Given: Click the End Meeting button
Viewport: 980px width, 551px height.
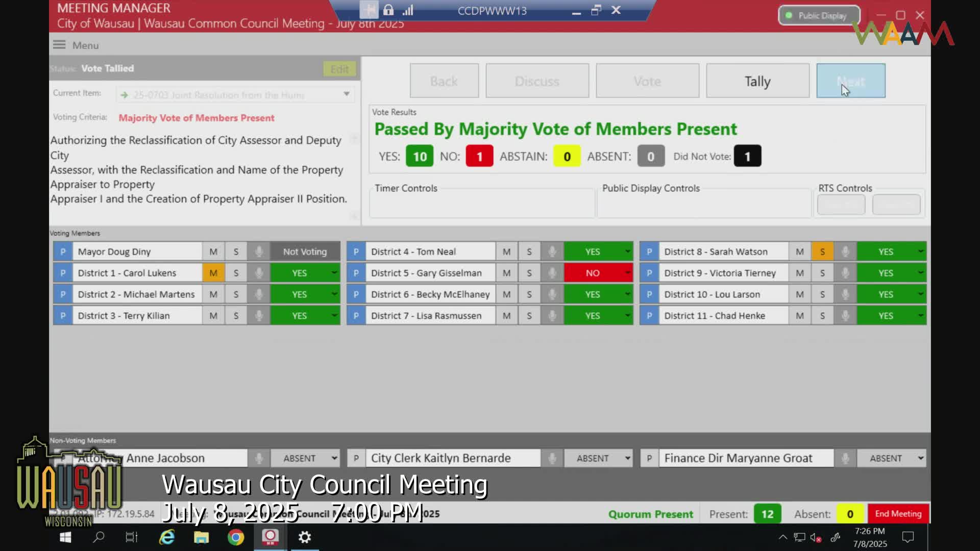Looking at the screenshot, I should pos(898,514).
